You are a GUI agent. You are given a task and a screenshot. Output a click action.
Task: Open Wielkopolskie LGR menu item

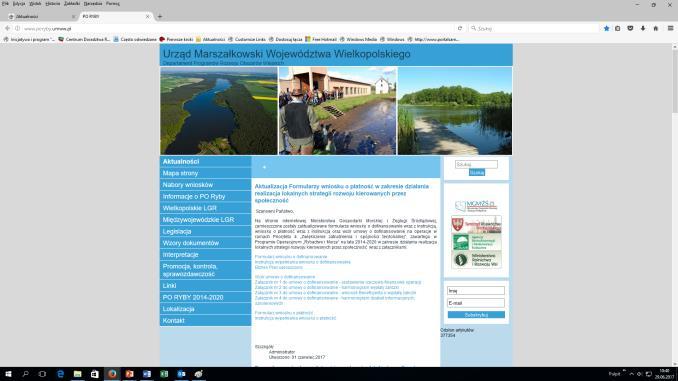pos(205,208)
